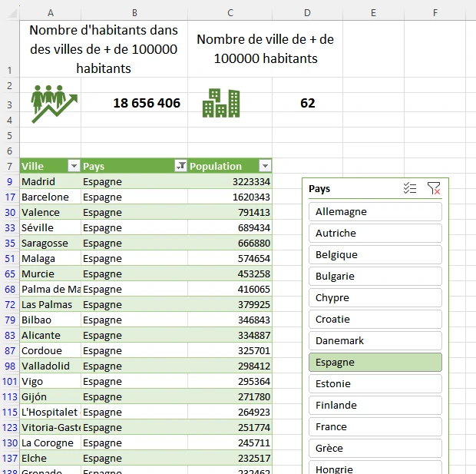The image size is (476, 474).
Task: Choose Belgique in the slicer list
Action: pos(375,254)
